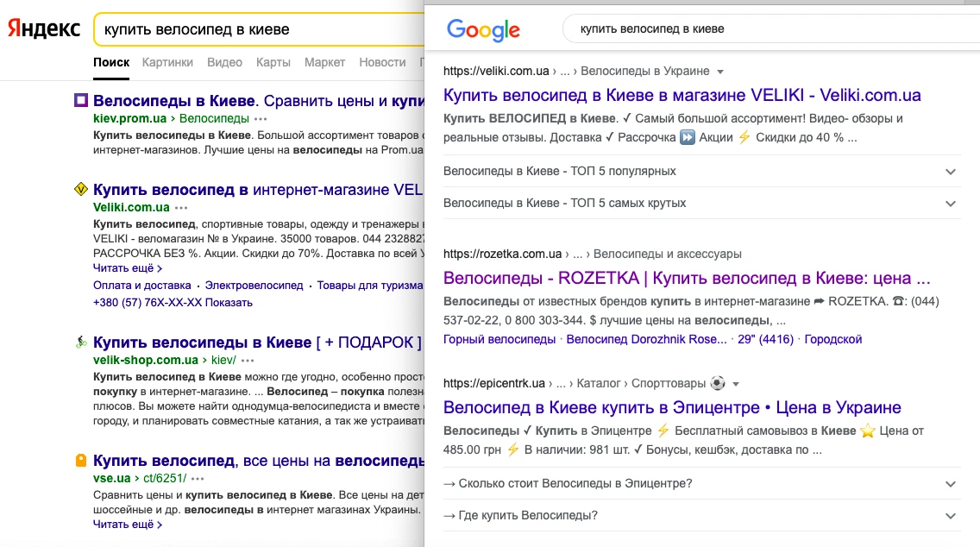The image size is (980, 547).
Task: Click green velik-shop.com.ua URL
Action: [146, 360]
